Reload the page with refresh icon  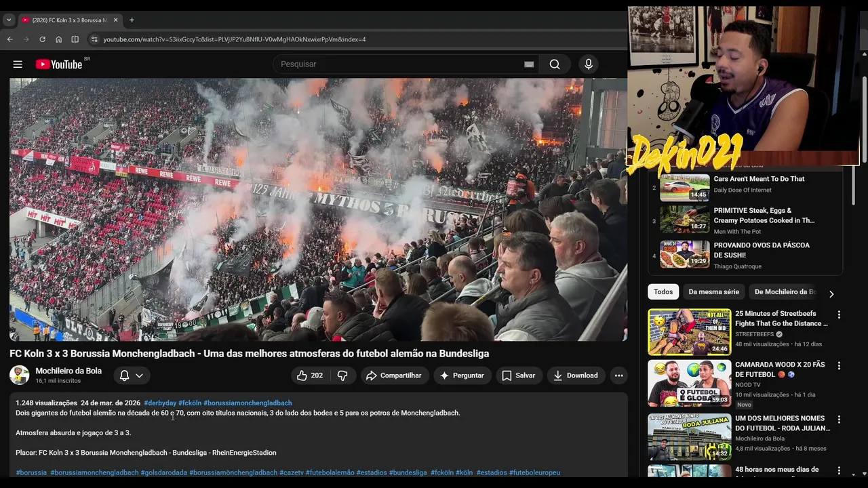(x=42, y=39)
